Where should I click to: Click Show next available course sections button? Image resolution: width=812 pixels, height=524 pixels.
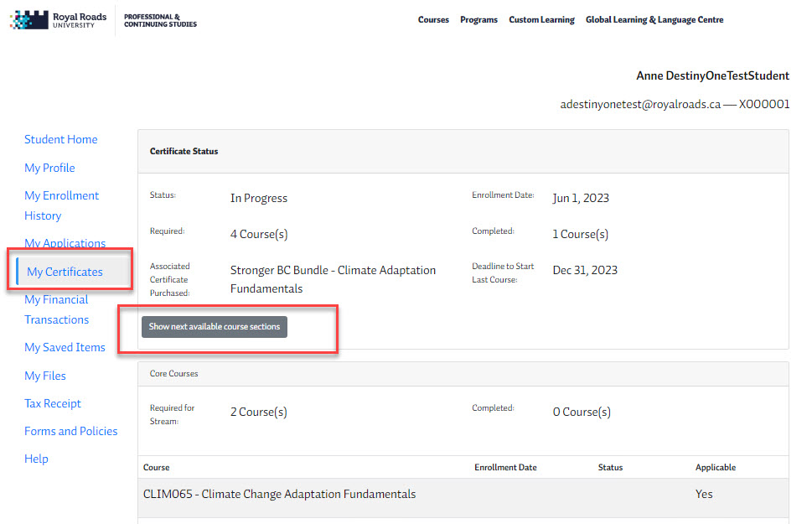pyautogui.click(x=215, y=326)
